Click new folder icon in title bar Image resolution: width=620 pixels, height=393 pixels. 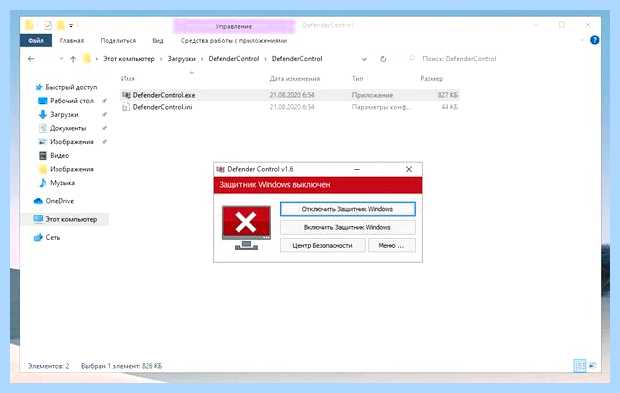pos(60,26)
